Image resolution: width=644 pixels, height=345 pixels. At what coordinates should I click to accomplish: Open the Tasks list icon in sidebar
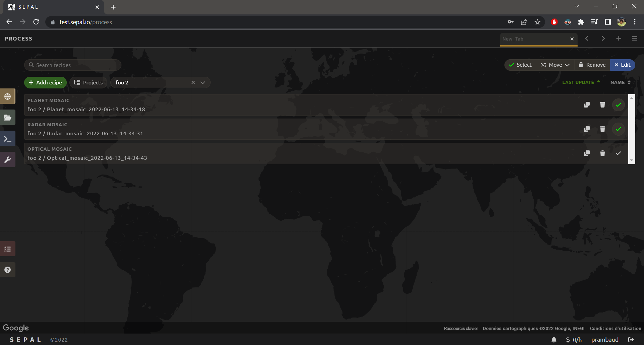tap(8, 249)
